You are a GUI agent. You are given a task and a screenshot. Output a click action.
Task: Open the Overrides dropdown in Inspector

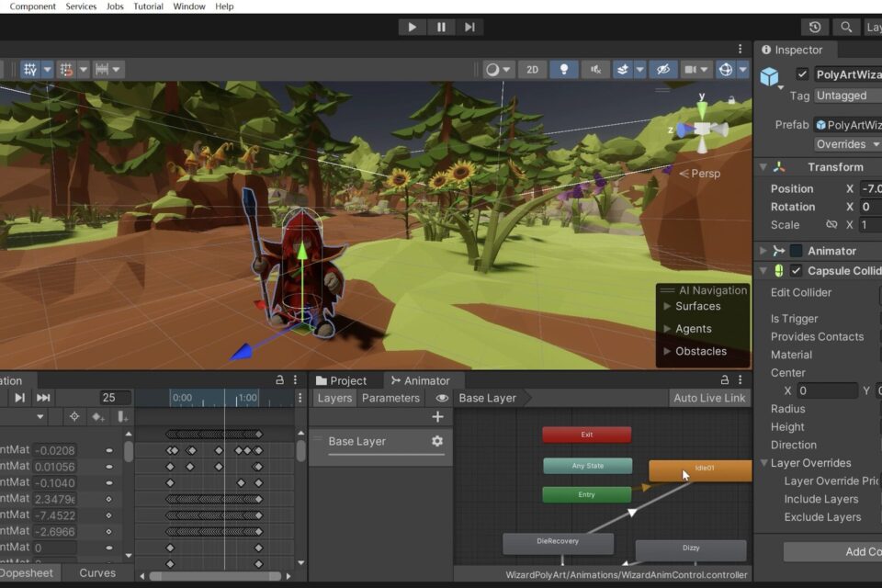(847, 144)
